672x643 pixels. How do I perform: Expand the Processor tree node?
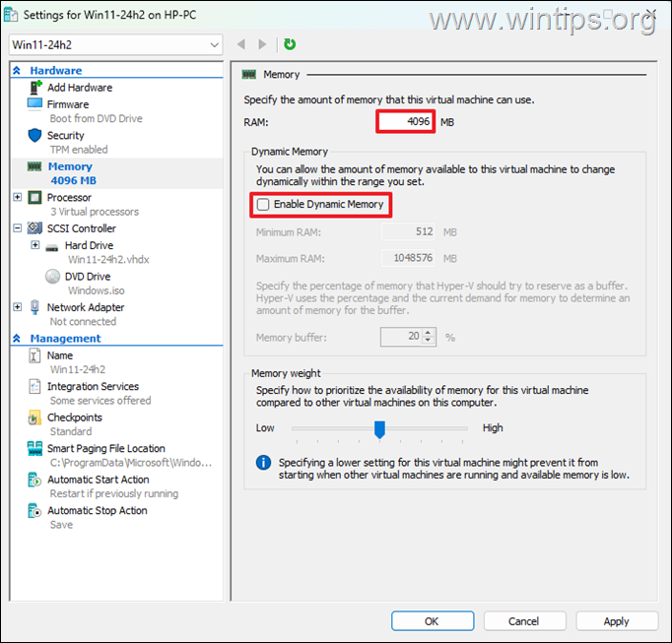[17, 197]
